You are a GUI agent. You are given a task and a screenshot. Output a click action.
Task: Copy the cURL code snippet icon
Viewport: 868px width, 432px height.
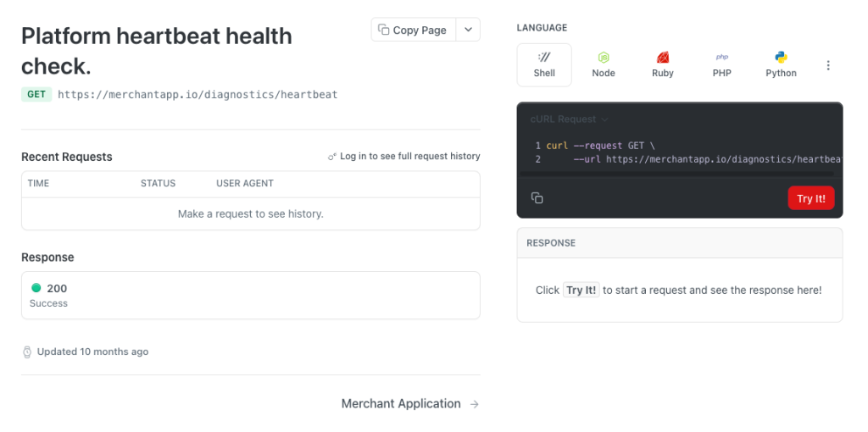(537, 198)
